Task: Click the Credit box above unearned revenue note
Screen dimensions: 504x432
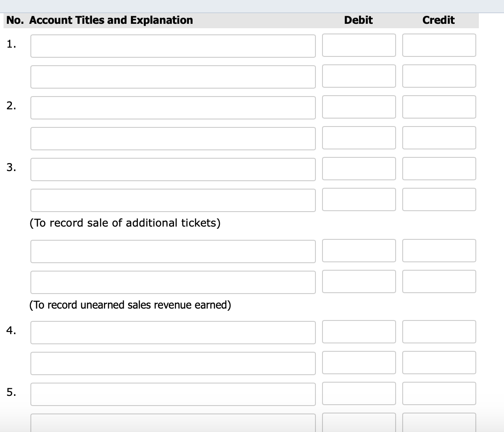Action: point(439,282)
